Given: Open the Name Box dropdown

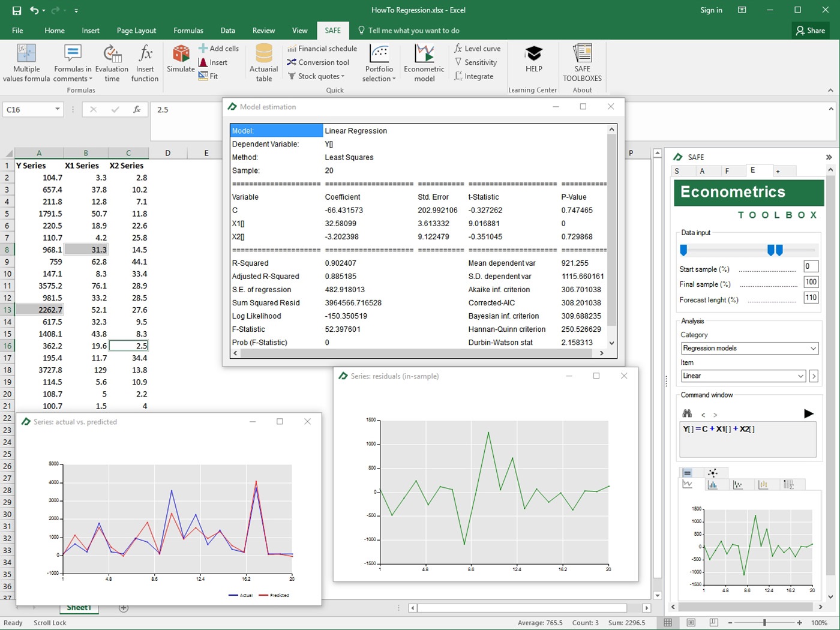Looking at the screenshot, I should [58, 109].
